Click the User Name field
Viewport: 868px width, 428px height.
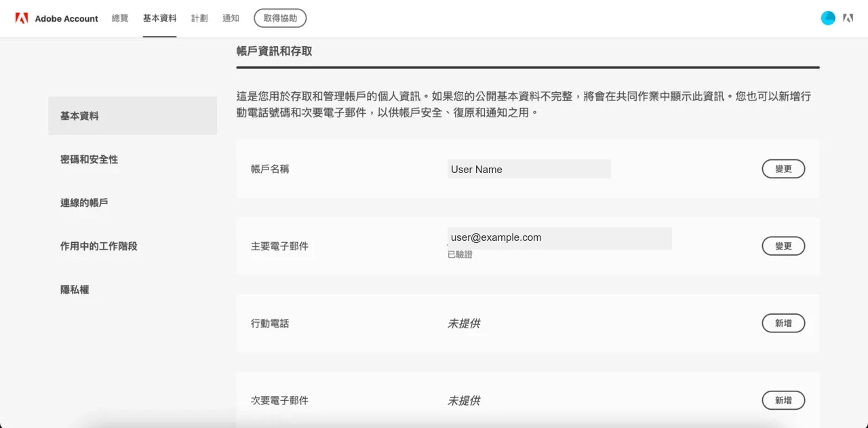[x=529, y=169]
